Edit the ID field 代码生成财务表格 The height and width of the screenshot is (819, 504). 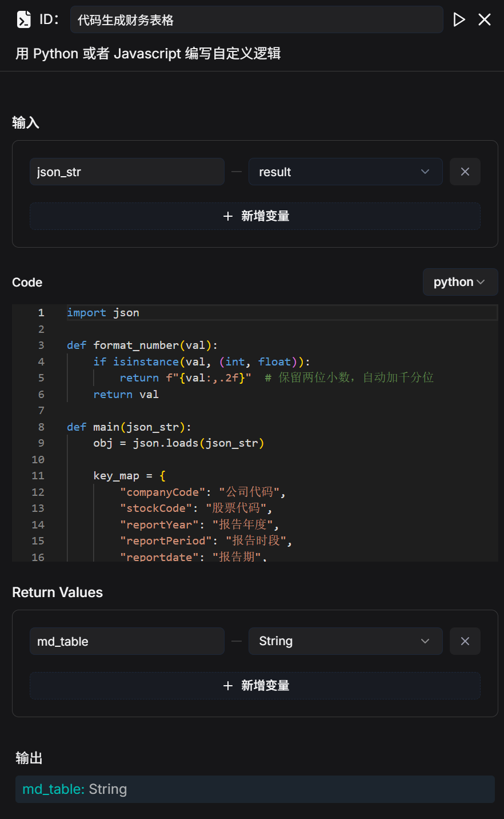point(256,20)
